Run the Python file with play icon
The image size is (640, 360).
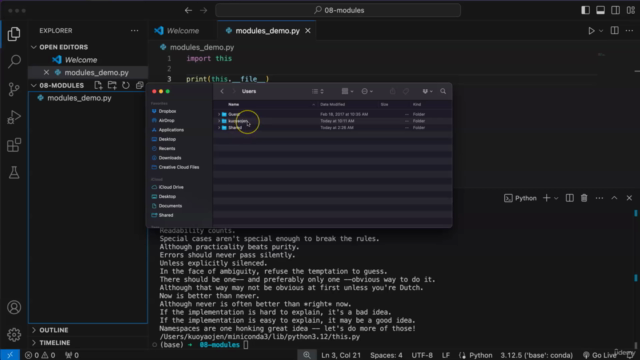(x=591, y=31)
